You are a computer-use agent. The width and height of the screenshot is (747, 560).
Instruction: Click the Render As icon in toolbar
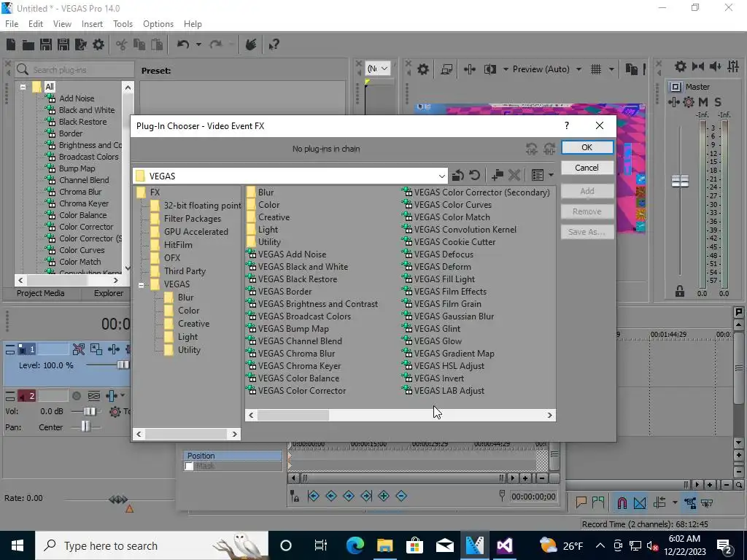click(x=80, y=44)
